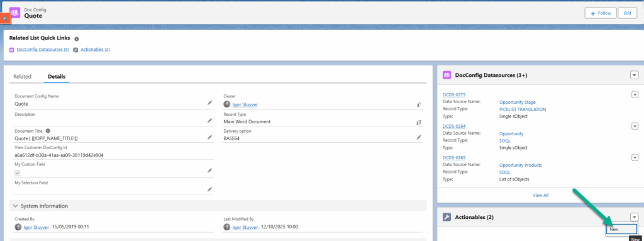Click the DocConfig Id value a6a612df-b30a-41aa-aa09-38119d42e904

click(58, 155)
